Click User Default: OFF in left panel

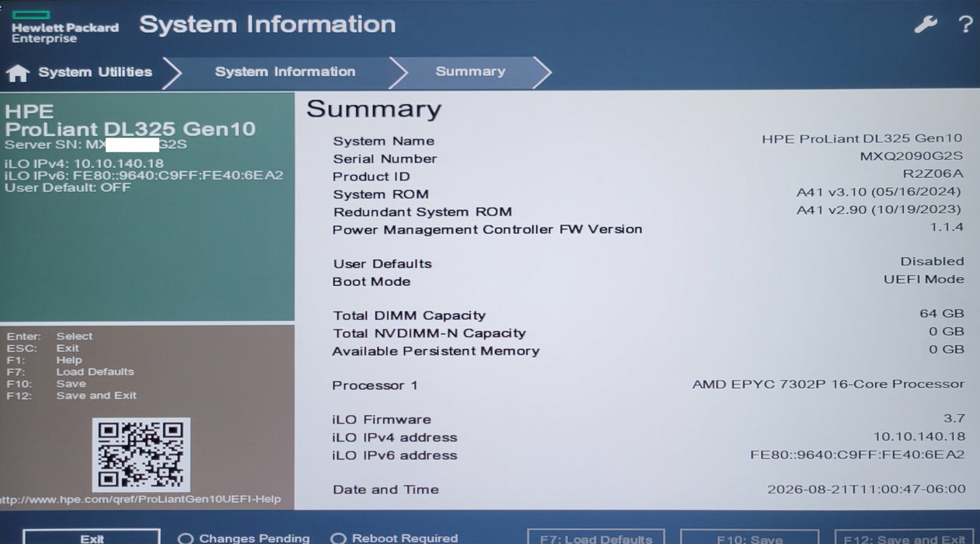[68, 187]
